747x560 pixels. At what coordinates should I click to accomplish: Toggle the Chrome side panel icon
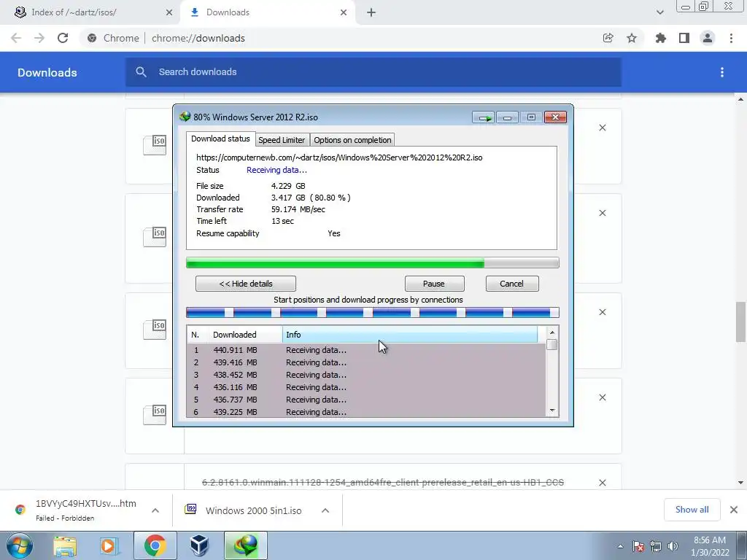(684, 38)
